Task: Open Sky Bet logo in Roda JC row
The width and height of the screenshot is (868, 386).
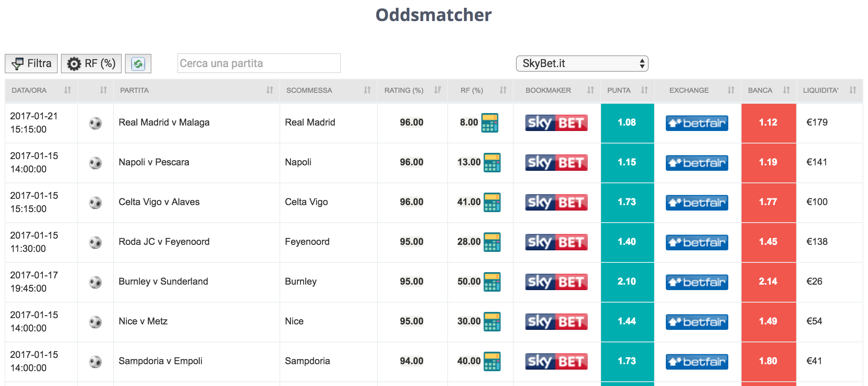Action: (556, 242)
